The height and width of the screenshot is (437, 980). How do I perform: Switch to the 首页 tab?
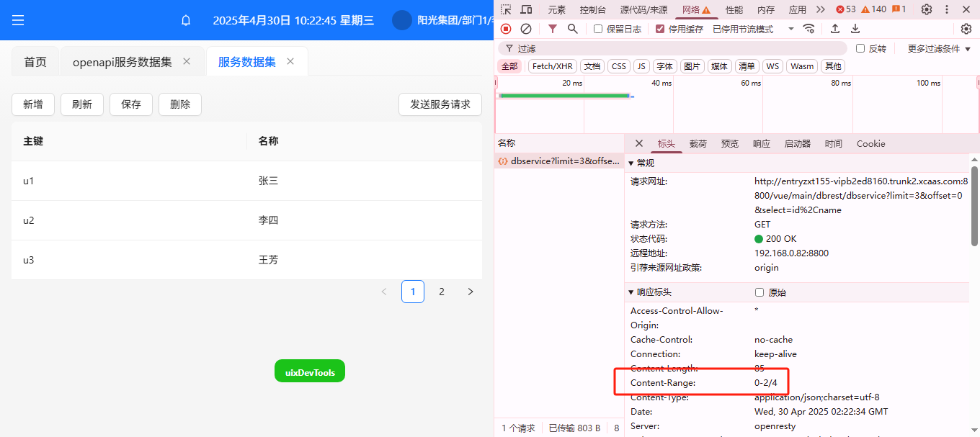click(x=35, y=62)
